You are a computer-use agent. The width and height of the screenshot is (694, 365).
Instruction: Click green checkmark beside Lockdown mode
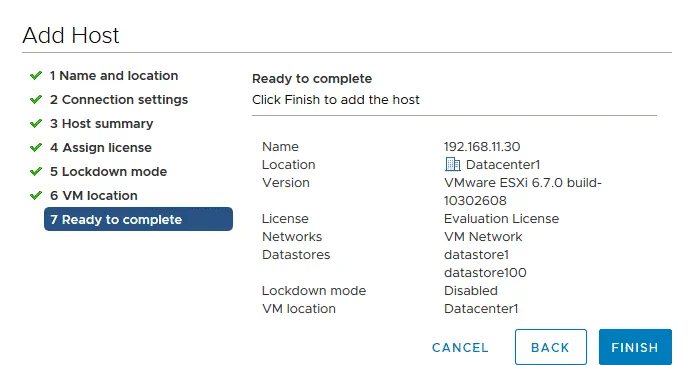pyautogui.click(x=36, y=171)
